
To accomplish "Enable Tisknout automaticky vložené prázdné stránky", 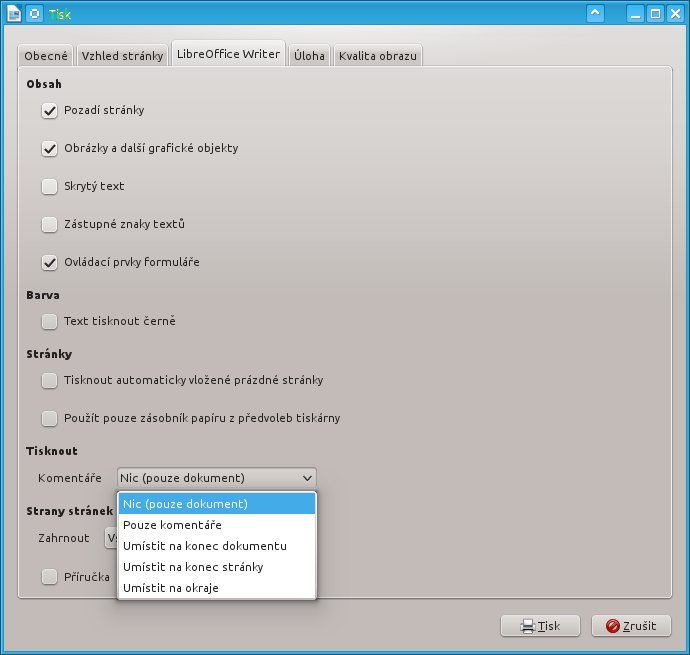I will tap(49, 380).
